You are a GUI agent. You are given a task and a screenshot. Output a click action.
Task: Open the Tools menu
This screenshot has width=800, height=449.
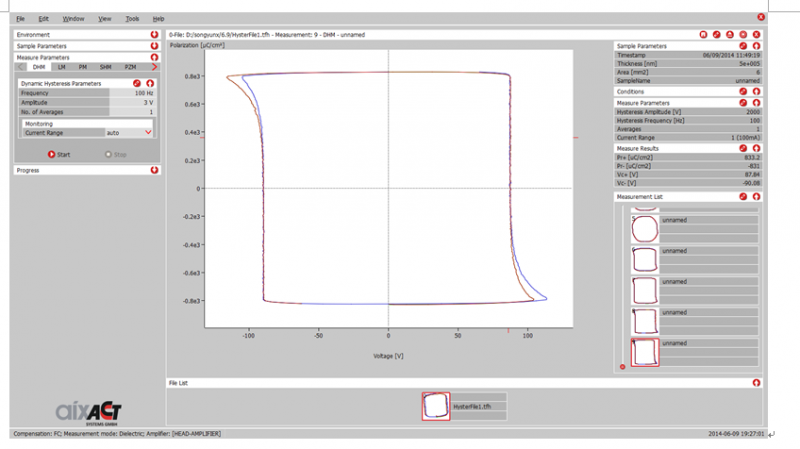click(x=132, y=19)
